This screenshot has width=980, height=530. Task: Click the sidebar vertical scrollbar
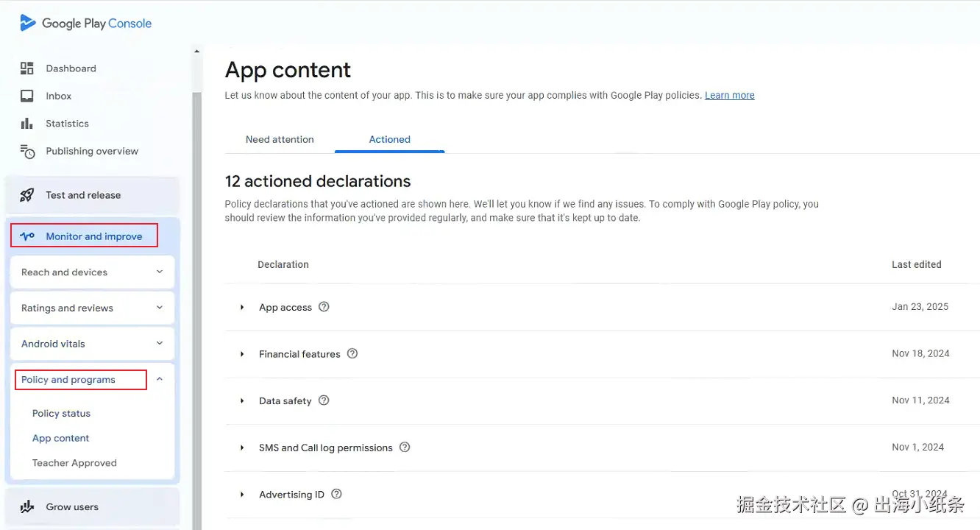[196, 294]
